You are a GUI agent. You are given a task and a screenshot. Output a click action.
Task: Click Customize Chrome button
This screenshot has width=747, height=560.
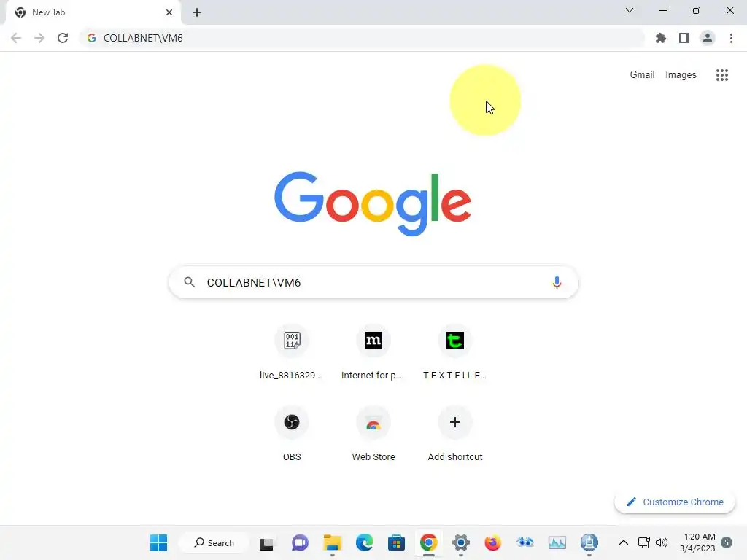pyautogui.click(x=675, y=502)
